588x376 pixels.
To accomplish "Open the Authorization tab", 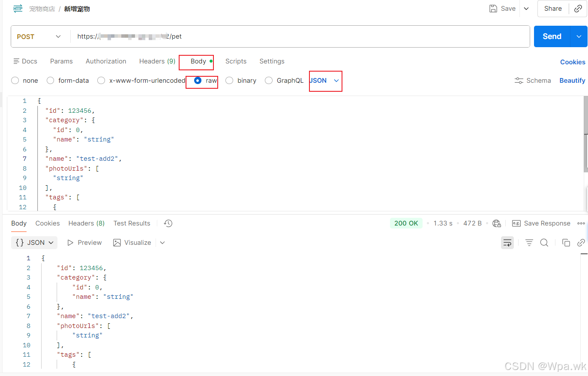I will (106, 61).
